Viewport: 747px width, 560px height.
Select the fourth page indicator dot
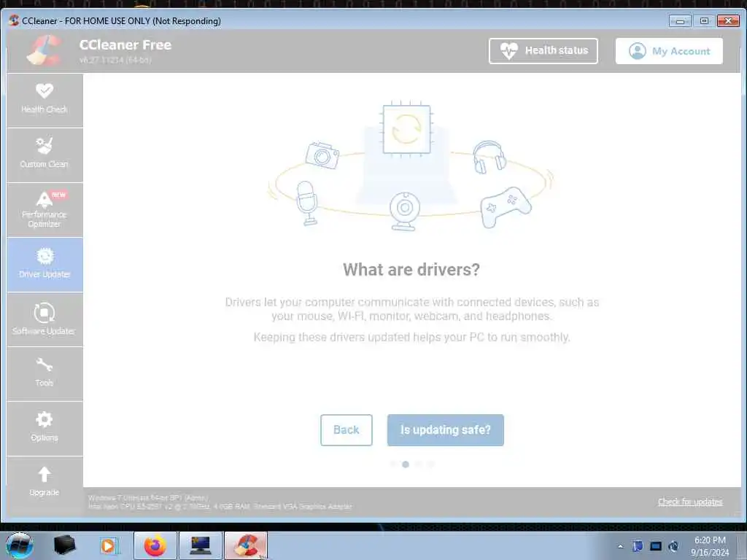click(x=430, y=464)
